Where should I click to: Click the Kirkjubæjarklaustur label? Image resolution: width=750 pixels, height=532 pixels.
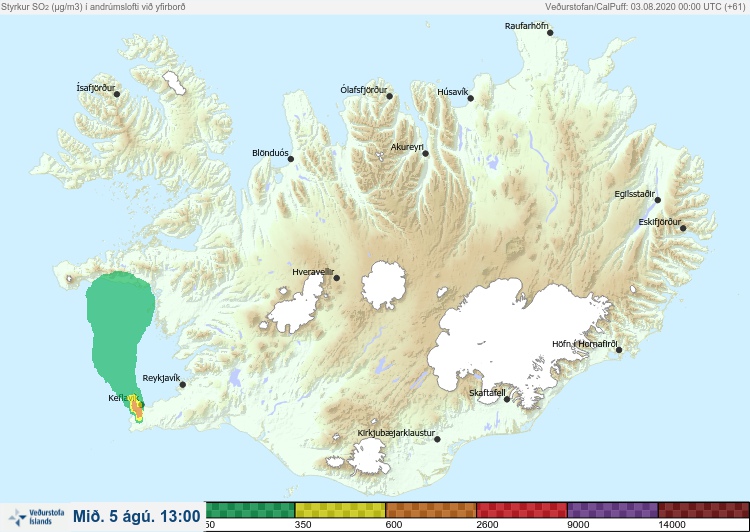click(x=396, y=433)
